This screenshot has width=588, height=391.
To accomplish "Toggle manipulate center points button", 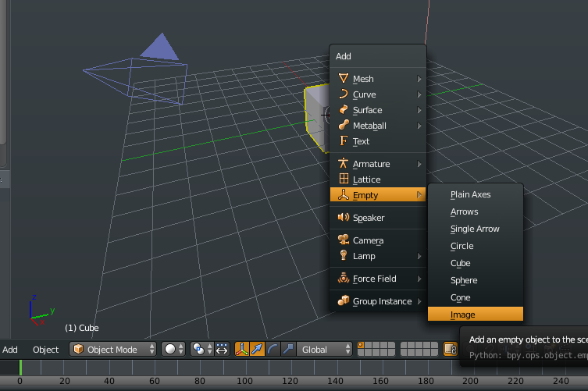I will [222, 350].
